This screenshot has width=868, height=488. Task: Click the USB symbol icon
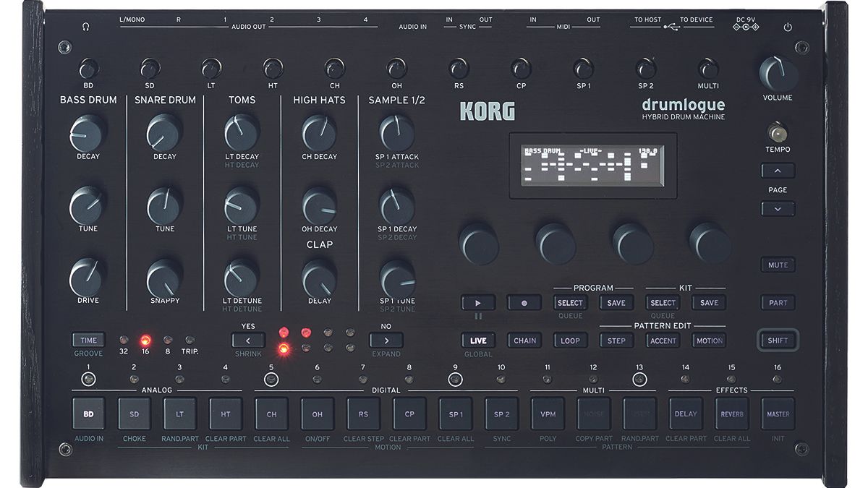pos(673,27)
